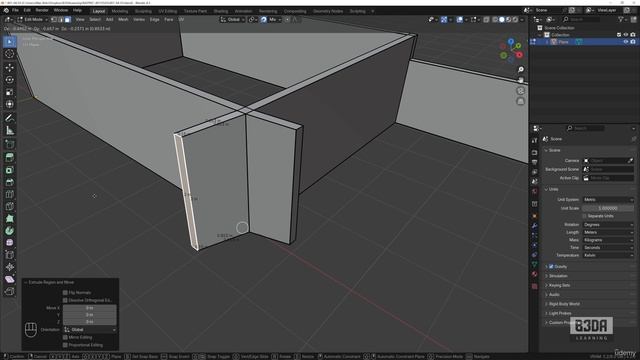This screenshot has width=640, height=360.
Task: Click the outliner search field
Action: click(x=581, y=19)
